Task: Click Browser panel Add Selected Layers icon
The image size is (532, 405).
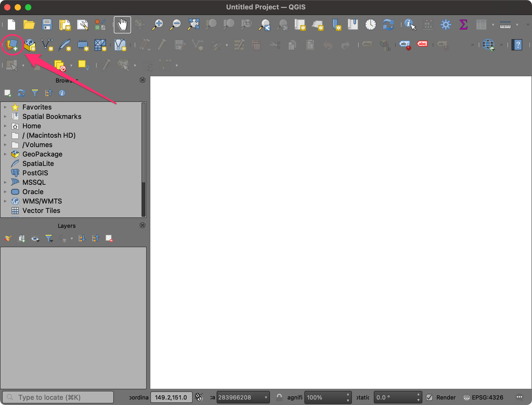Action: click(8, 93)
